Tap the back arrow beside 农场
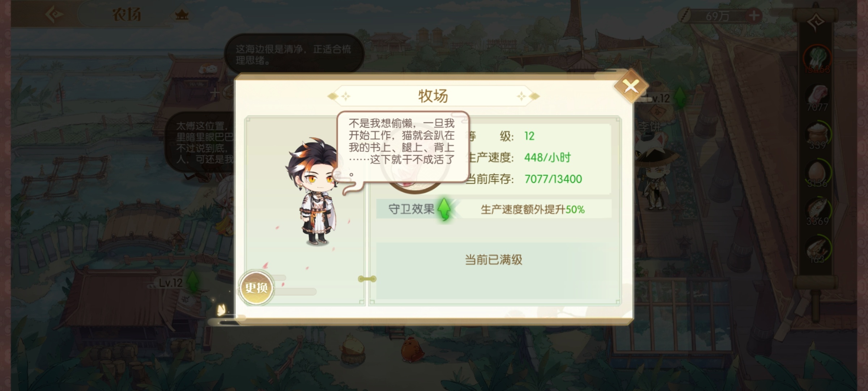Image resolution: width=868 pixels, height=391 pixels. point(54,14)
